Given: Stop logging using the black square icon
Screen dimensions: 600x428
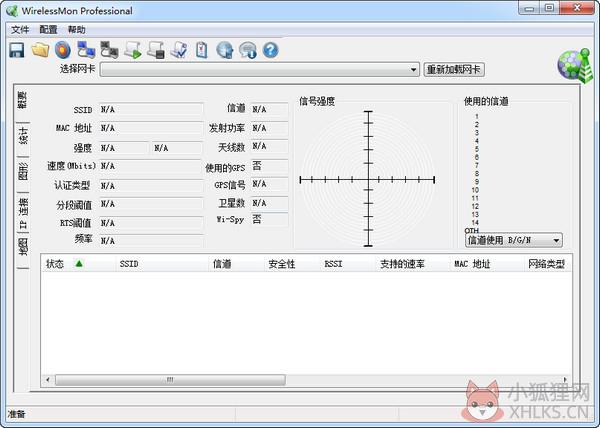Looking at the screenshot, I should [x=156, y=50].
